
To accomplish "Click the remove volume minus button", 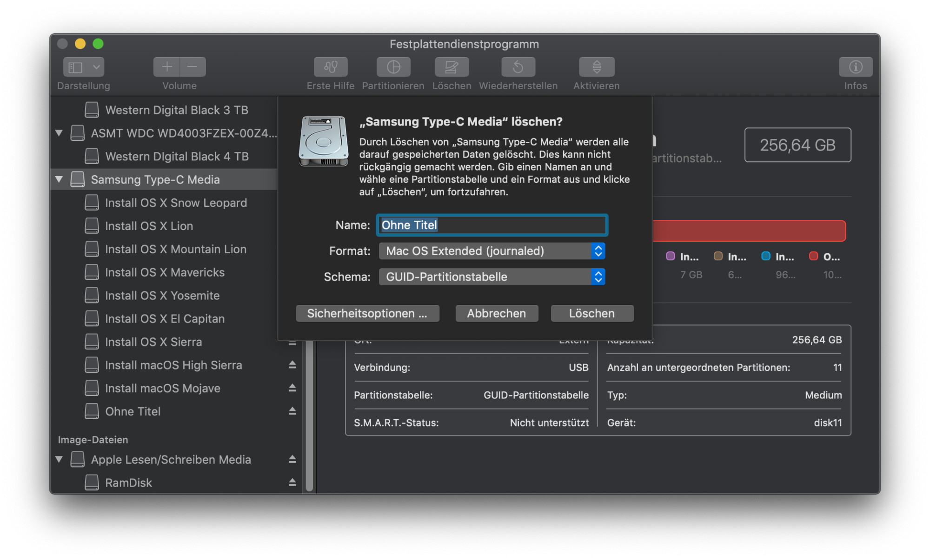I will (x=193, y=67).
